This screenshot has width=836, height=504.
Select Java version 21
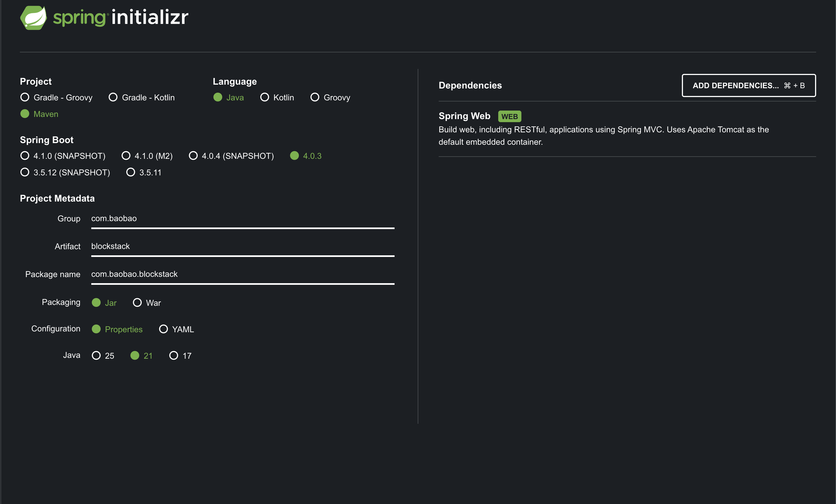coord(141,355)
